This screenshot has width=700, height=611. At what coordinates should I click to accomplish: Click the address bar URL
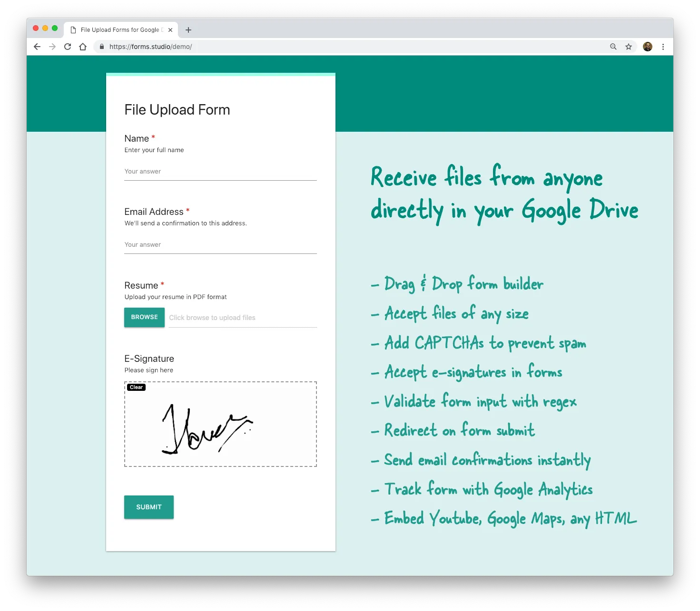[150, 47]
